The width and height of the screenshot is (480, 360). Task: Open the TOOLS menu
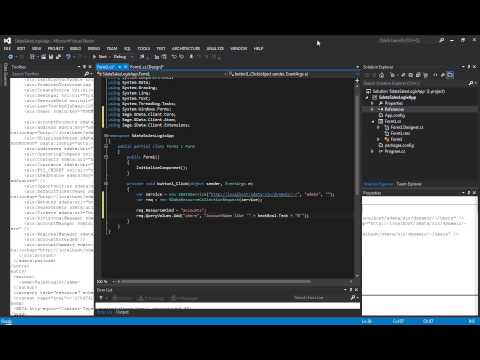pos(144,49)
